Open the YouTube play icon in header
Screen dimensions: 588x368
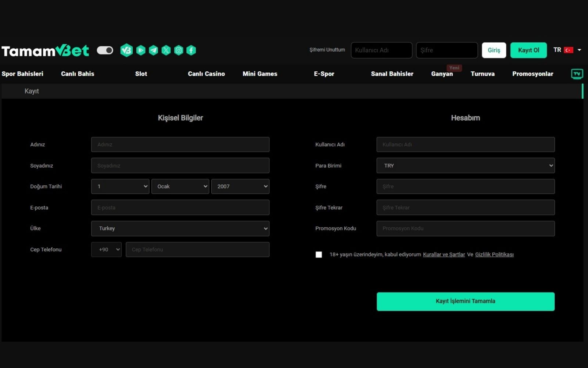pyautogui.click(x=141, y=50)
